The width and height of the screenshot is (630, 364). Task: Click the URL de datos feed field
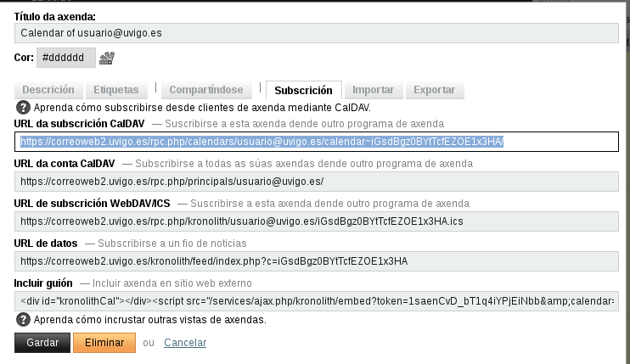[x=316, y=261]
